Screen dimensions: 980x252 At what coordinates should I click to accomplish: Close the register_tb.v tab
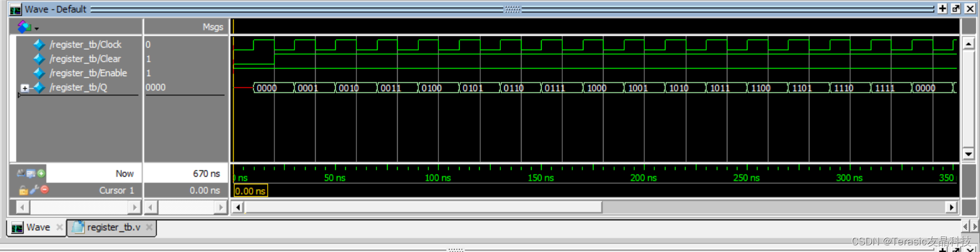point(149,227)
